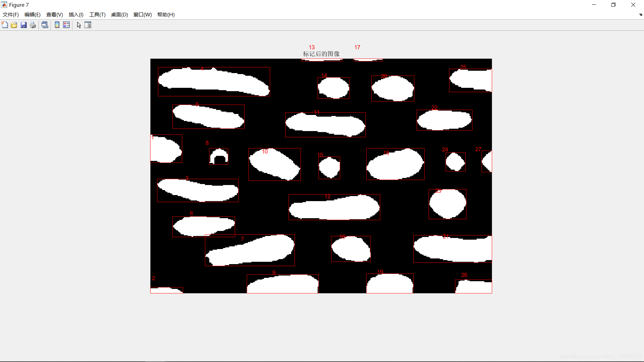Viewport: 644px width, 362px height.
Task: Save the figure with floppy icon
Action: (x=23, y=25)
